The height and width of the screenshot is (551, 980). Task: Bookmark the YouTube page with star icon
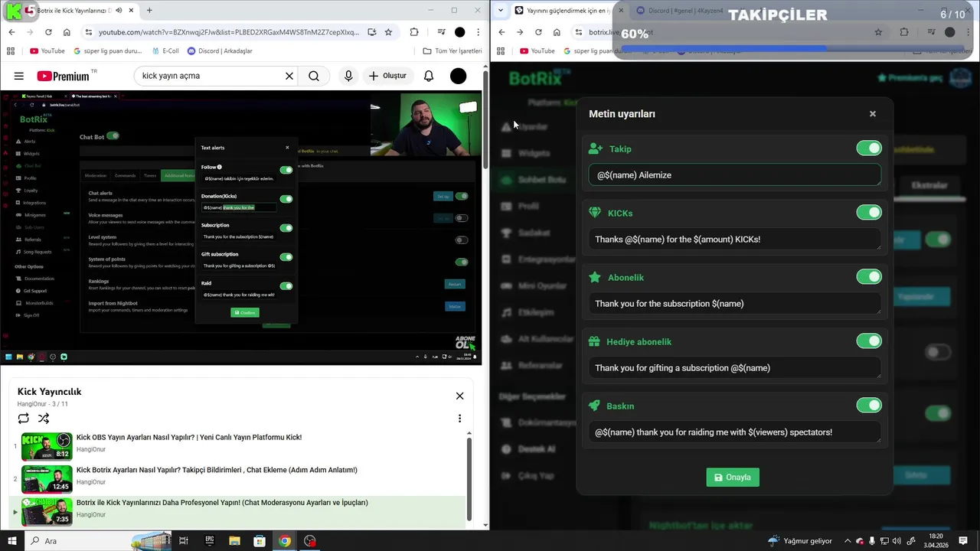point(388,32)
